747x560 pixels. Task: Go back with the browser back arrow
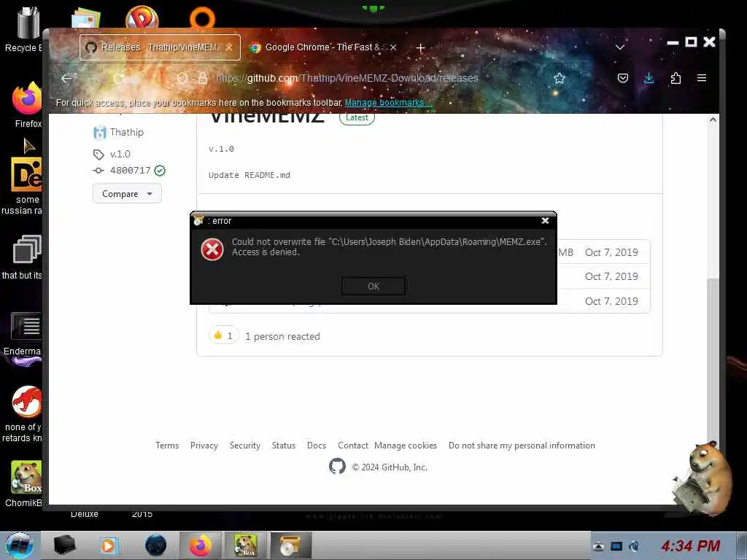[x=66, y=78]
